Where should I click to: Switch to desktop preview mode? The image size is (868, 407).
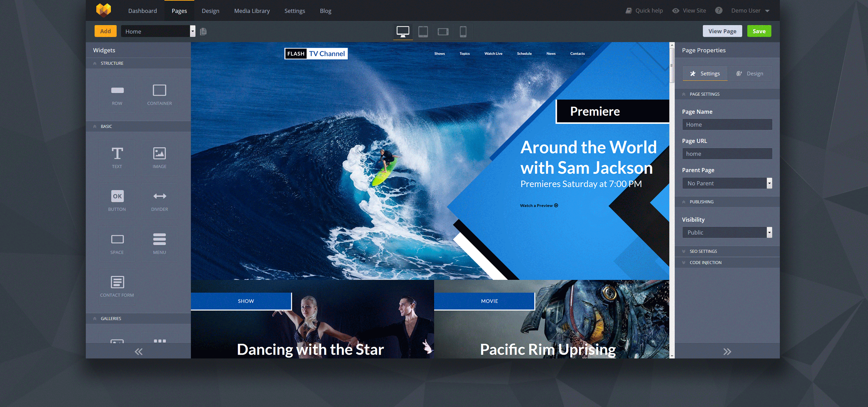(x=403, y=32)
